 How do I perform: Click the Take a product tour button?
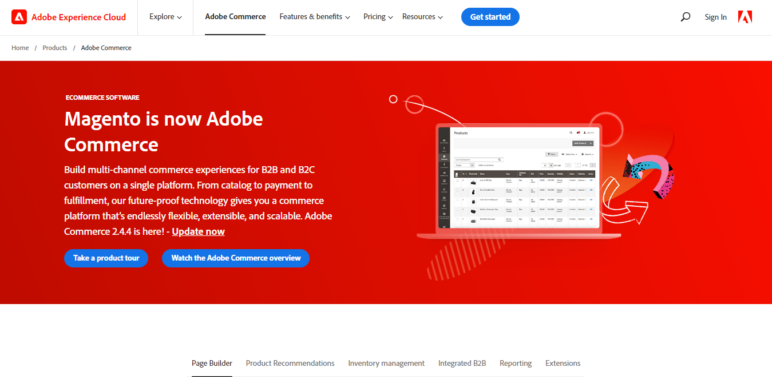pyautogui.click(x=106, y=258)
